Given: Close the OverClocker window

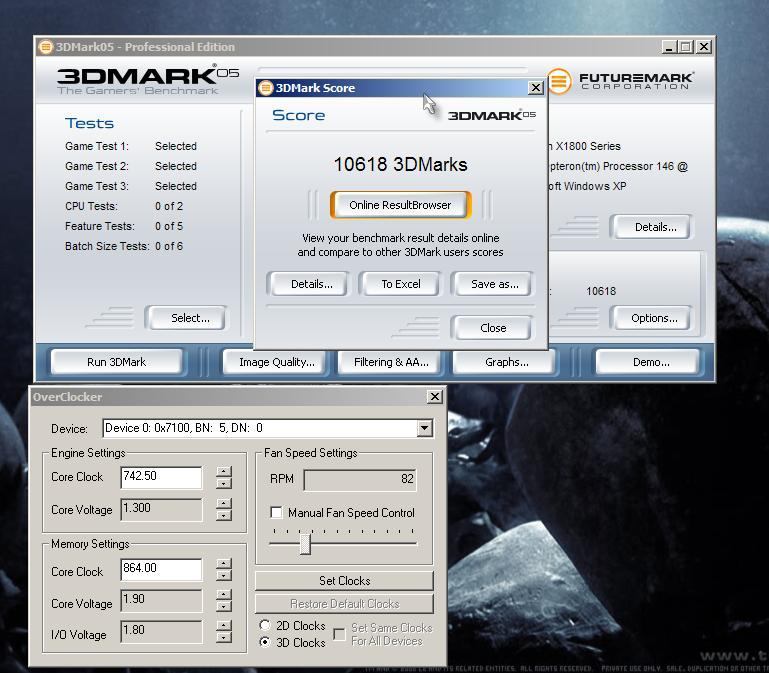Looking at the screenshot, I should (435, 396).
